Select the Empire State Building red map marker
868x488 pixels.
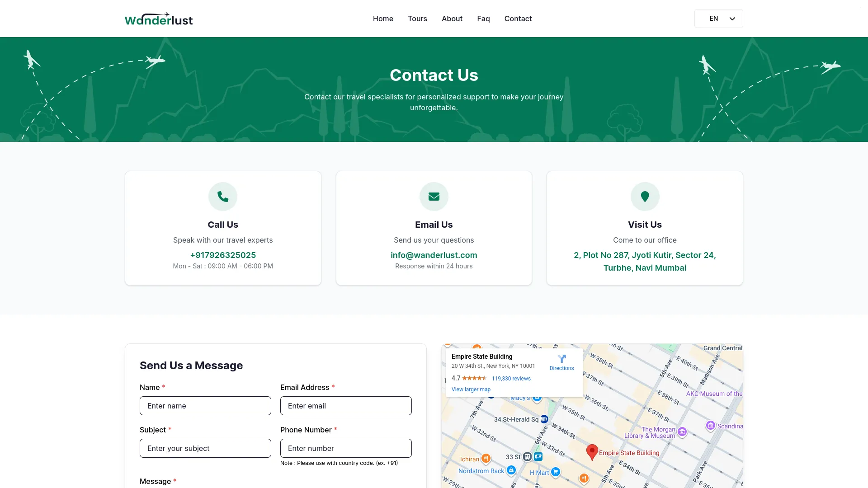point(592,452)
